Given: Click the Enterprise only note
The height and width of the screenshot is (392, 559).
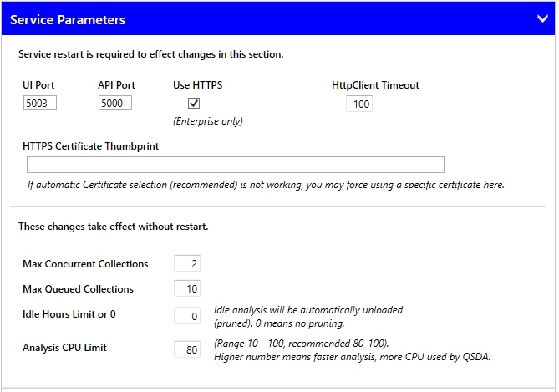Looking at the screenshot, I should [x=207, y=121].
